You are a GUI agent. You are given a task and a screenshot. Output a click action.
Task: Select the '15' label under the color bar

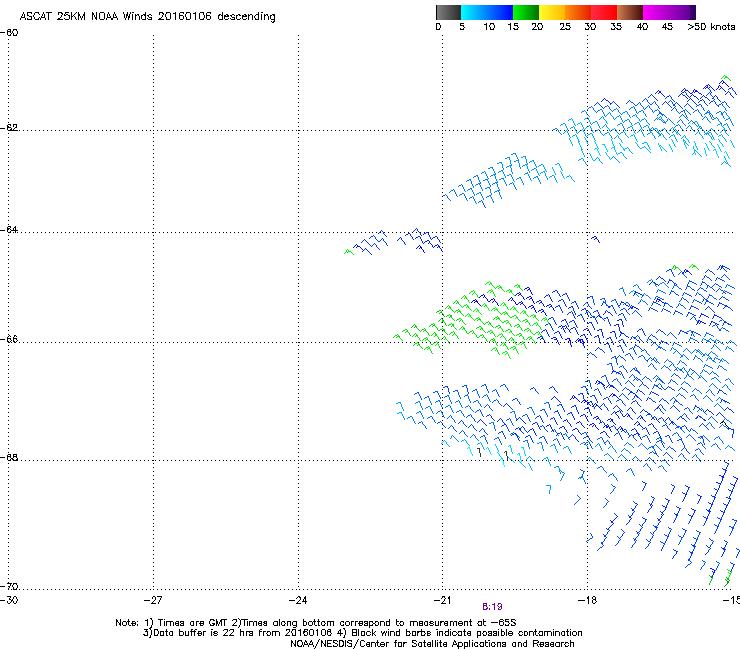coord(513,27)
